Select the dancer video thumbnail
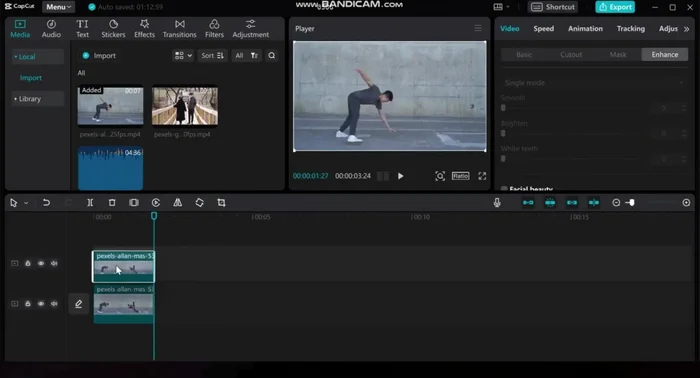Screen dimensions: 700x378 [111, 106]
